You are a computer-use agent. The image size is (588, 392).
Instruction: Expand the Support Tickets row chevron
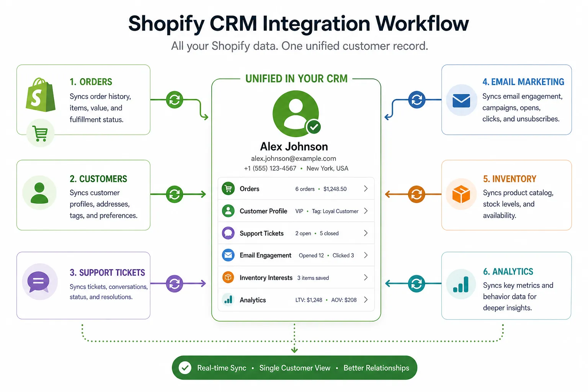[x=366, y=233]
